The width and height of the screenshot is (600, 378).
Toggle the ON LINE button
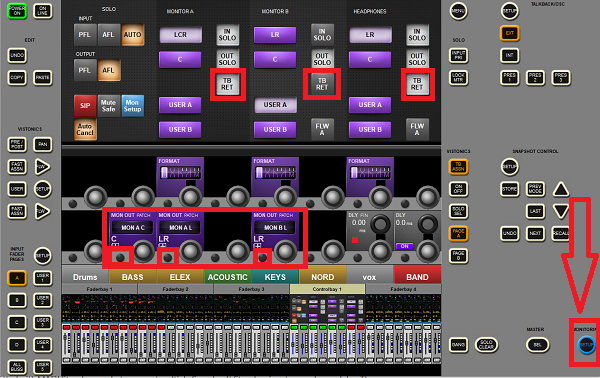tap(42, 11)
